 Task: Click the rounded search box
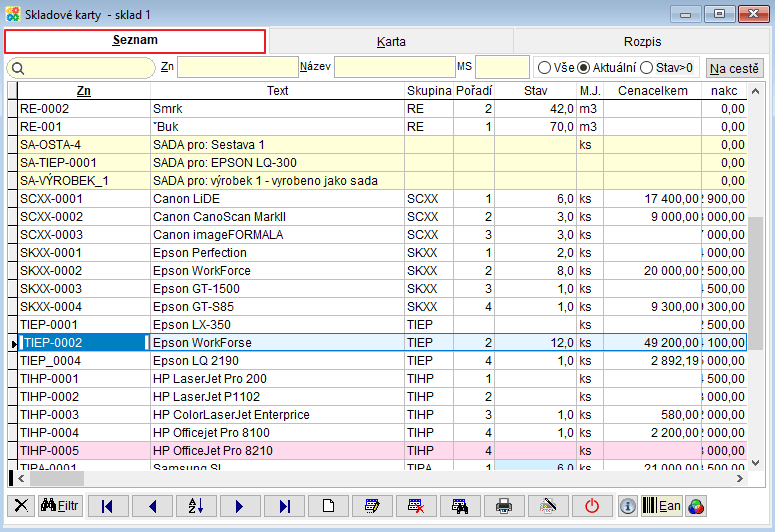(81, 68)
